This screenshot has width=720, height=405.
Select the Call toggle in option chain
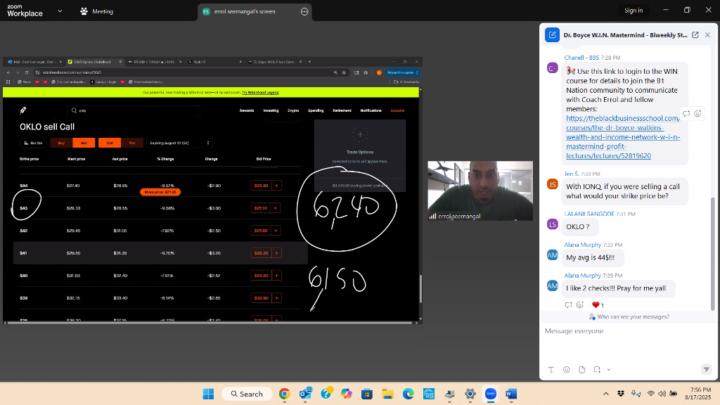tap(109, 143)
